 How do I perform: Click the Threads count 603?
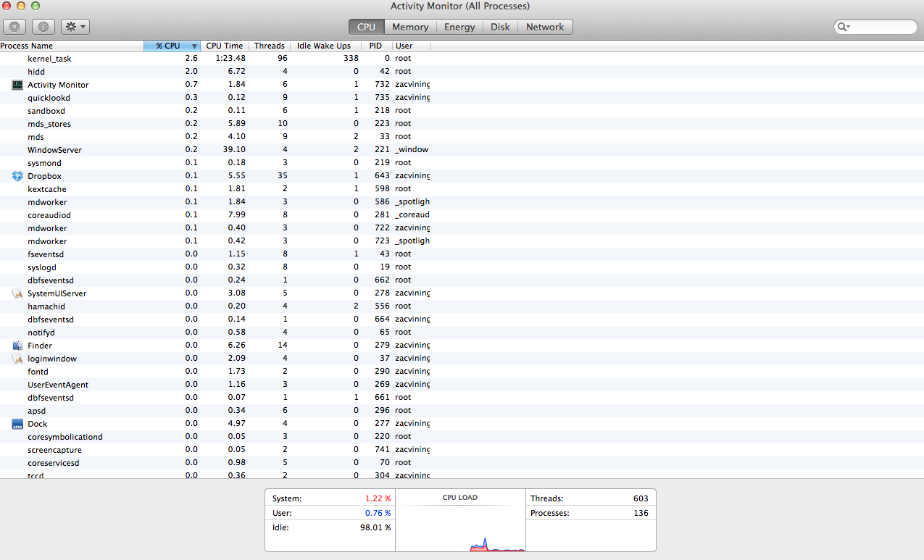tap(641, 499)
